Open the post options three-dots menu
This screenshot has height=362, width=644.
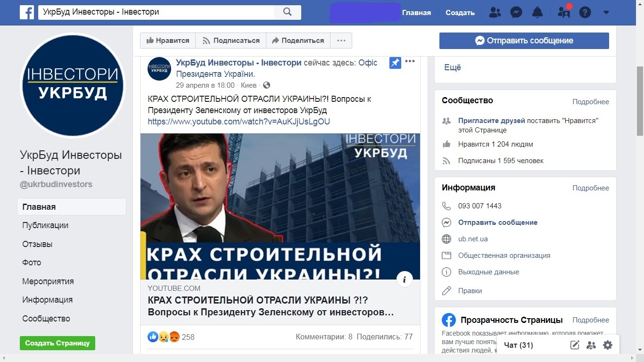click(x=410, y=61)
